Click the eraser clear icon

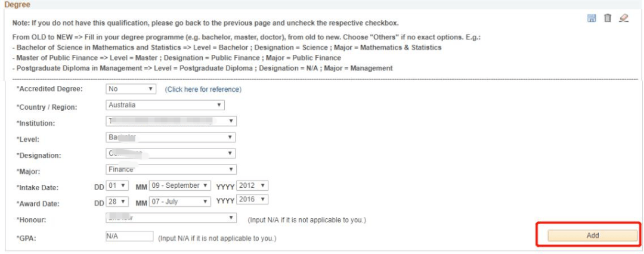tap(623, 20)
